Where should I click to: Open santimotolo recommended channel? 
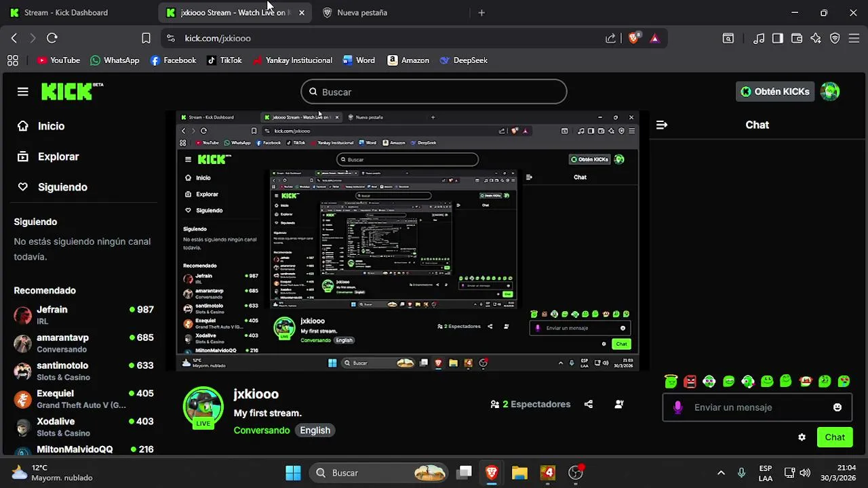click(84, 371)
